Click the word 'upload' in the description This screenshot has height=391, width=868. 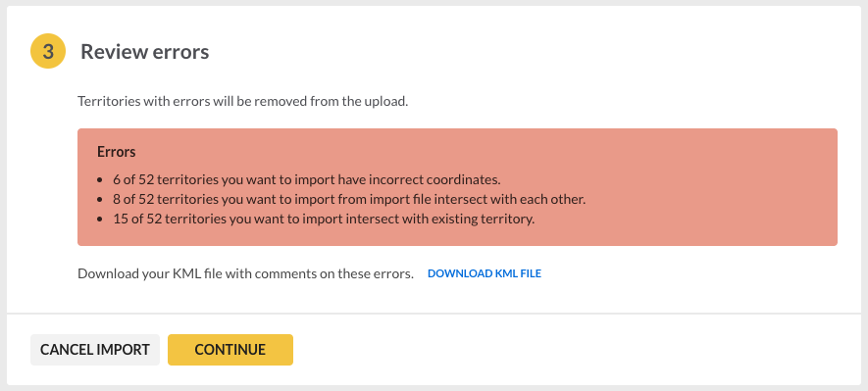[388, 102]
